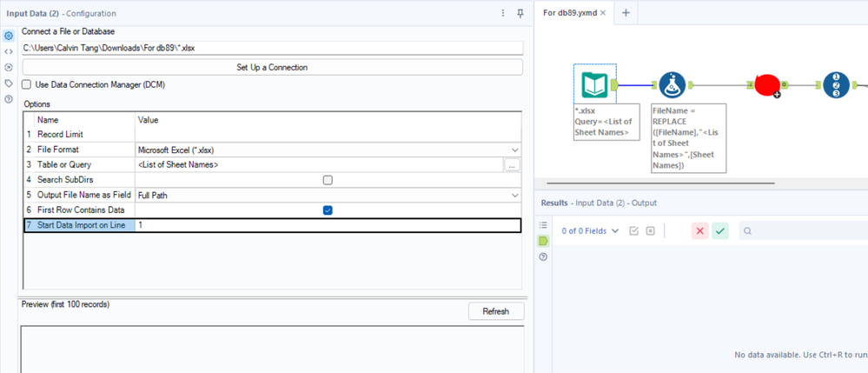Open the Configuration gear tab in sidebar
Screen dimensions: 868x373
tap(9, 36)
